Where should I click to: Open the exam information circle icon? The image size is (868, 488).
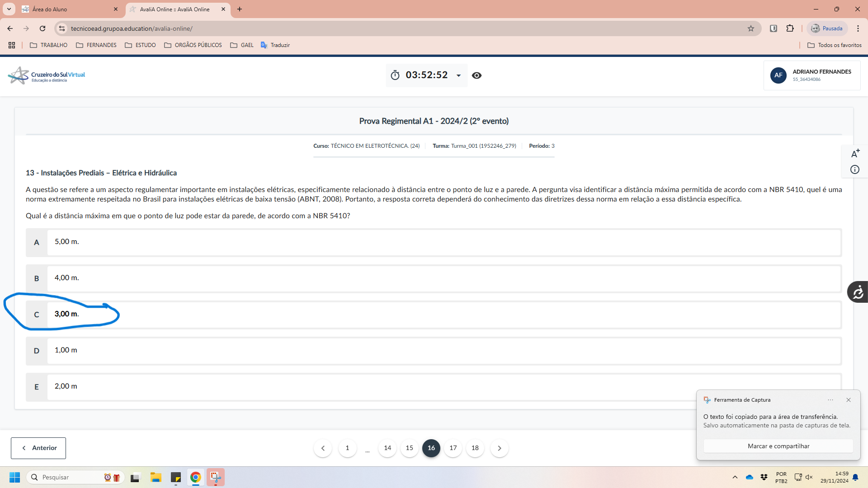855,169
